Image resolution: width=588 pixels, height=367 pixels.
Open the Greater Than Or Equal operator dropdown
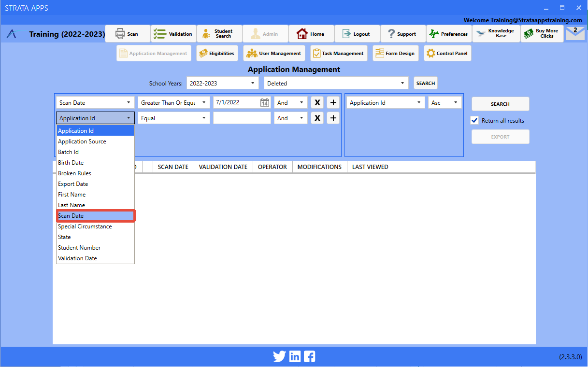pyautogui.click(x=174, y=102)
